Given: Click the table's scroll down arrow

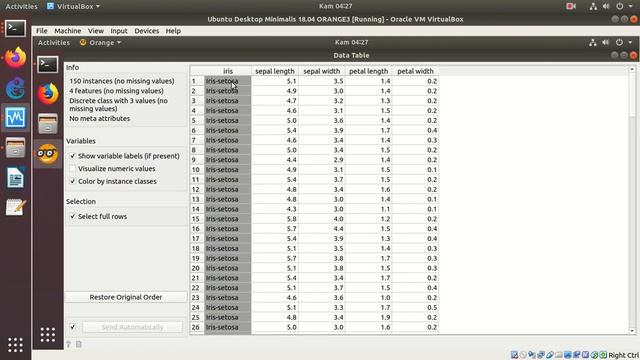Looking at the screenshot, I should pyautogui.click(x=632, y=331).
